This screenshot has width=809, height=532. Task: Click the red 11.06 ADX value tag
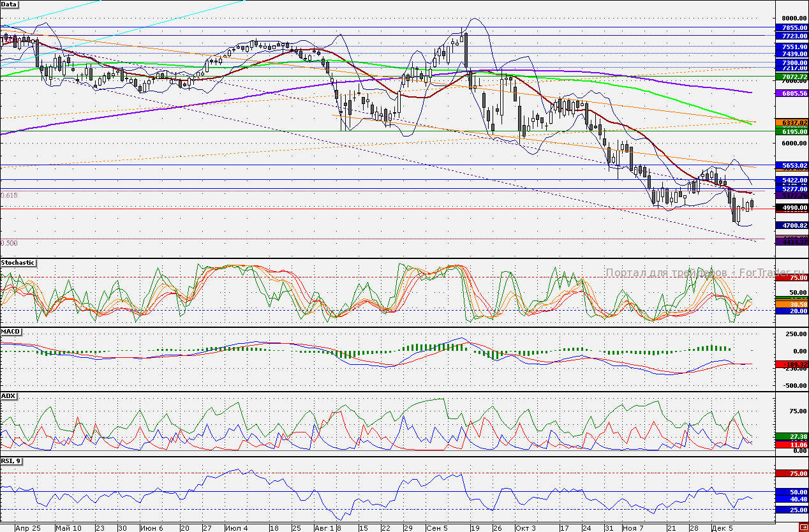(x=790, y=444)
